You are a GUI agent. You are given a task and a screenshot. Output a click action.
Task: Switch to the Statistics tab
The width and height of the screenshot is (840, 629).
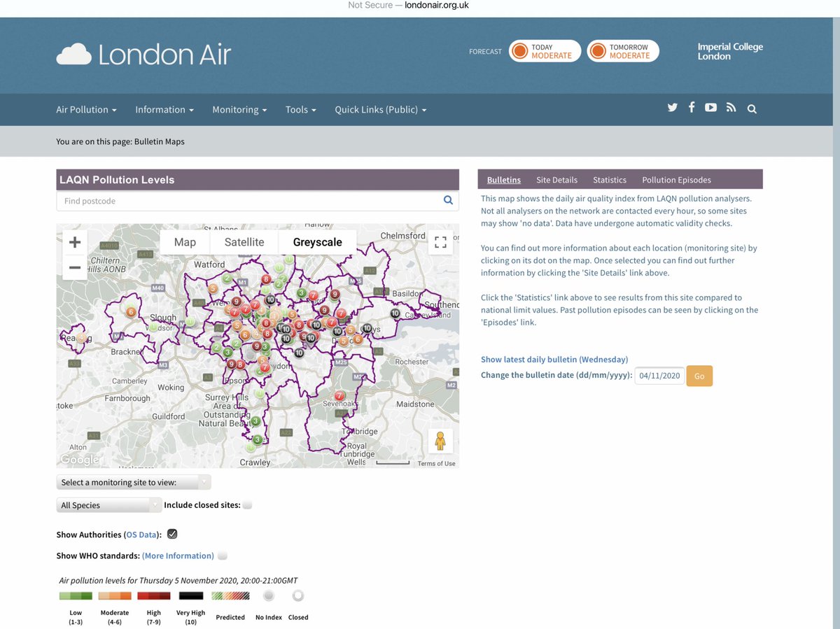(x=609, y=180)
